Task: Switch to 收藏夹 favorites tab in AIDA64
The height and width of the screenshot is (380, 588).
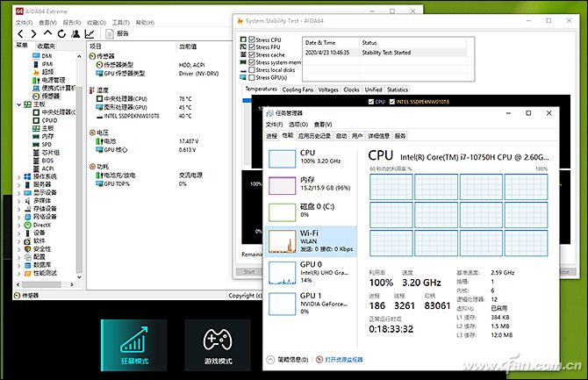Action: click(47, 46)
